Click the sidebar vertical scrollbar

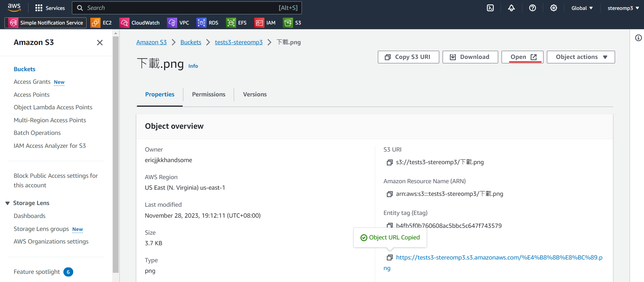116,154
